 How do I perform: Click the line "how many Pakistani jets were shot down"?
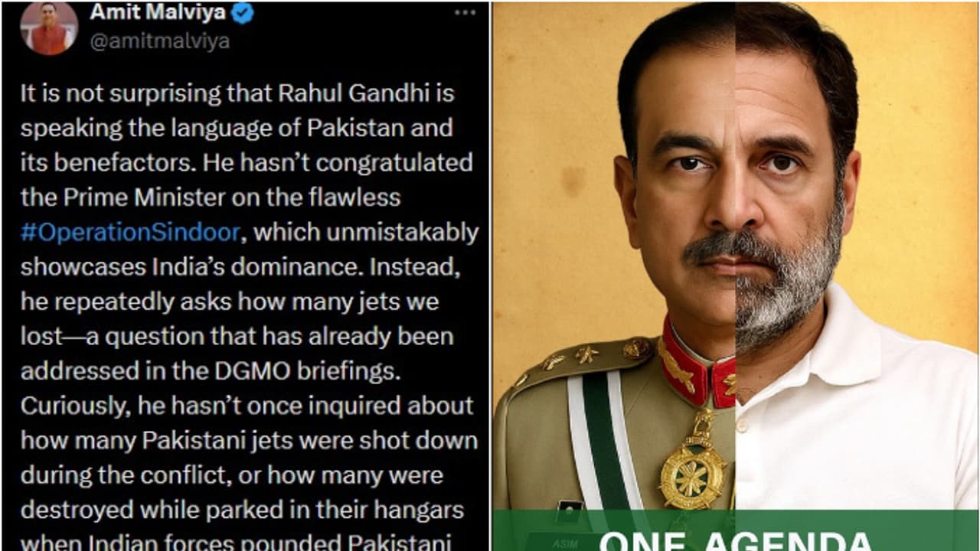[x=249, y=440]
